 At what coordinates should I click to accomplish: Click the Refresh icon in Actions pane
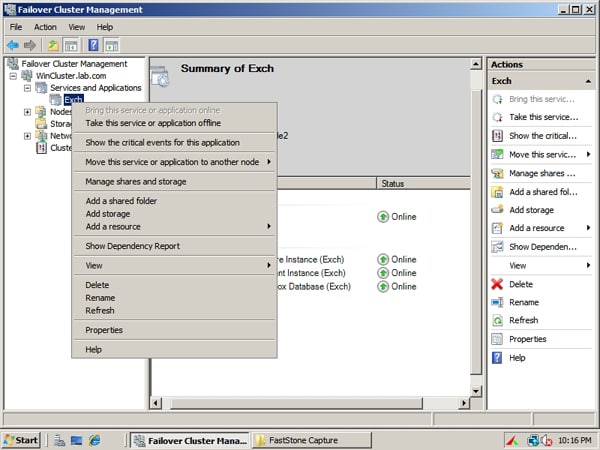[x=497, y=320]
